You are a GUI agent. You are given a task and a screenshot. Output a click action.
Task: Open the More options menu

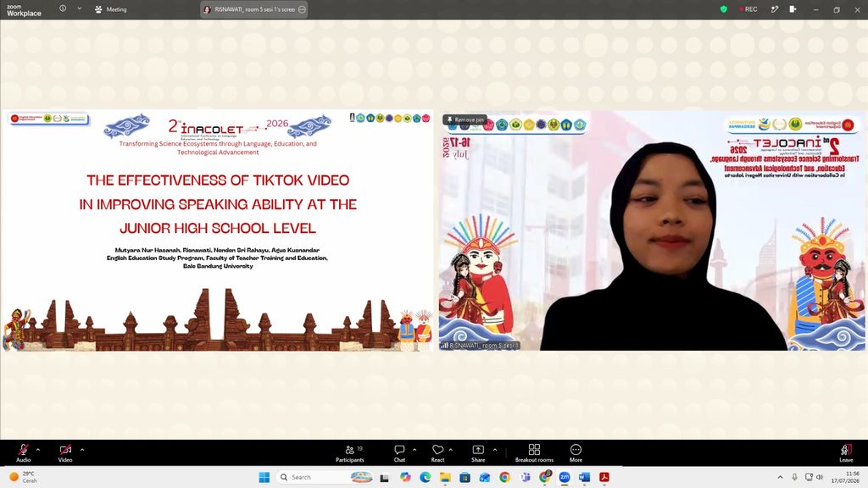point(576,452)
